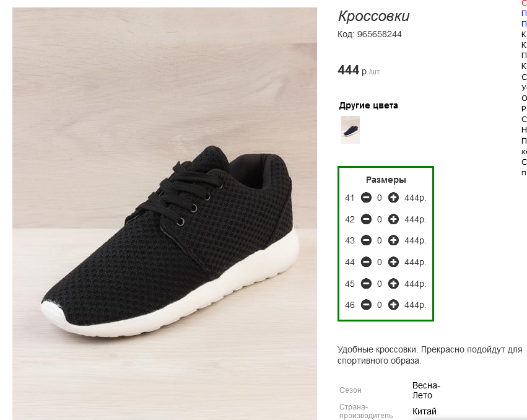Remove one pair of size 43
Viewport: 527px width, 420px height.
tap(366, 240)
